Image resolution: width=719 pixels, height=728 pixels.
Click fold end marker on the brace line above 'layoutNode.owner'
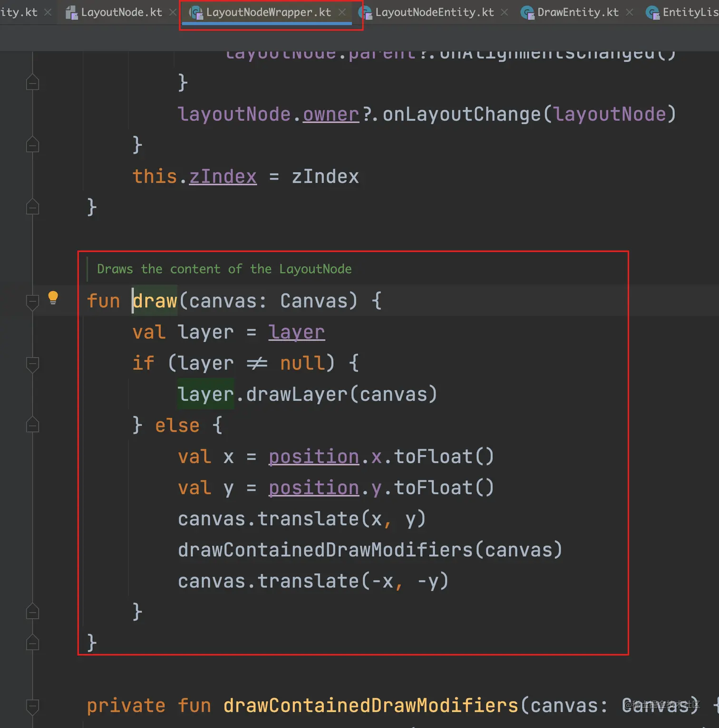(32, 82)
